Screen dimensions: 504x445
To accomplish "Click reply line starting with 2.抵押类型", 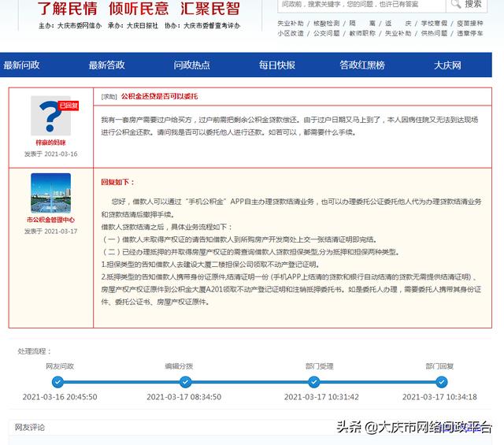I will pyautogui.click(x=289, y=276).
